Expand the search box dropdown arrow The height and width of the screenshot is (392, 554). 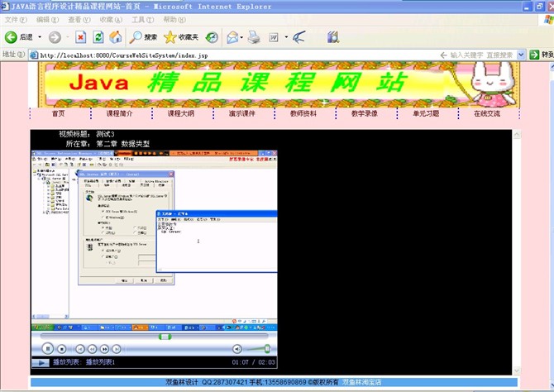[521, 55]
